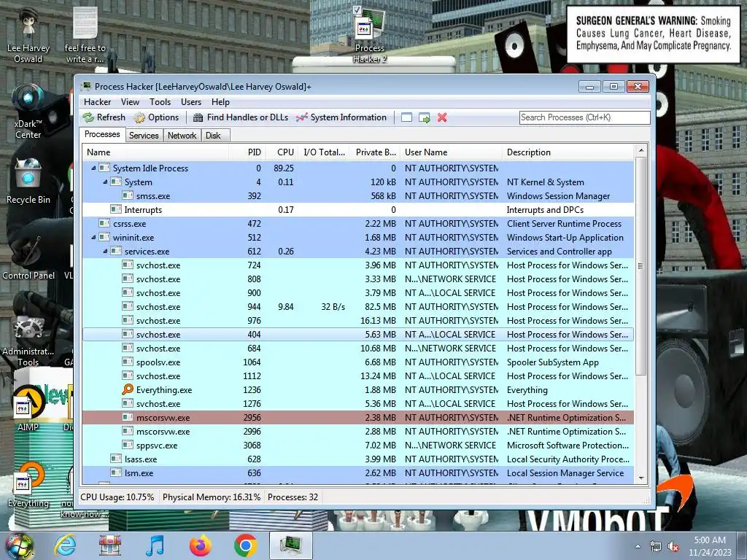Click the red X kill window icon
The image size is (747, 560).
click(x=442, y=117)
